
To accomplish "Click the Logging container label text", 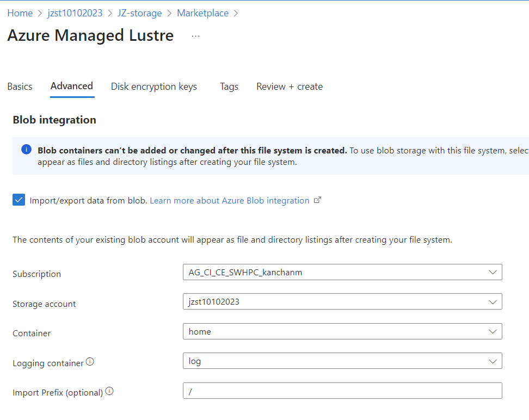I will pos(48,363).
